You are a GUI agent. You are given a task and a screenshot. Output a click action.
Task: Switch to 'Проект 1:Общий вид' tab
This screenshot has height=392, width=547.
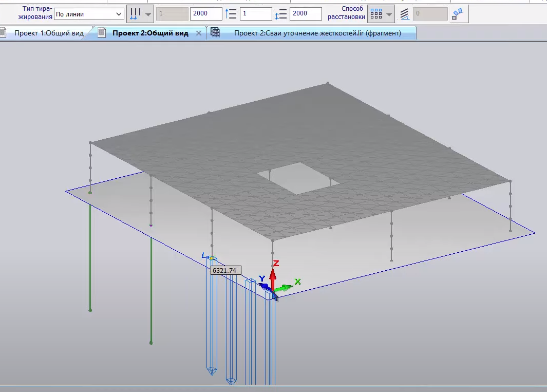tap(48, 33)
